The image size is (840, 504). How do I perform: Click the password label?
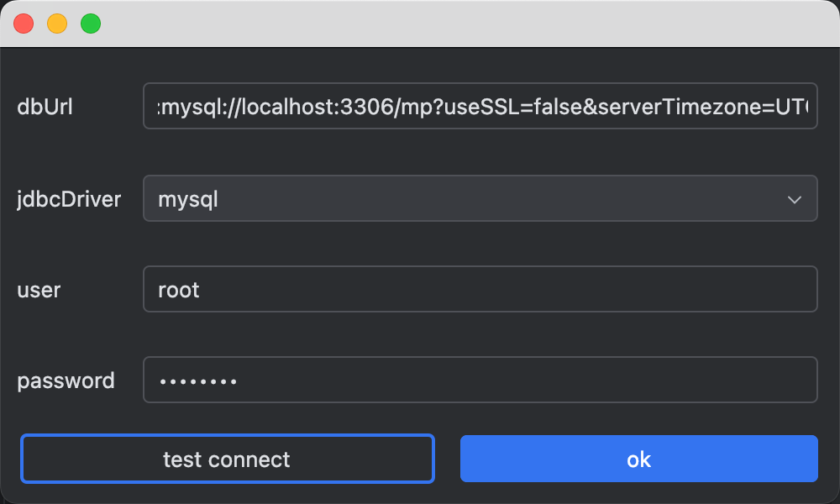click(66, 381)
